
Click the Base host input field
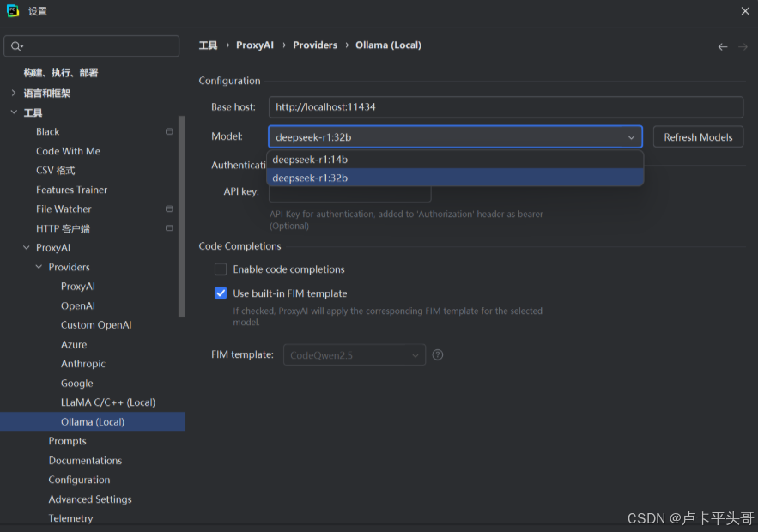[x=506, y=106]
